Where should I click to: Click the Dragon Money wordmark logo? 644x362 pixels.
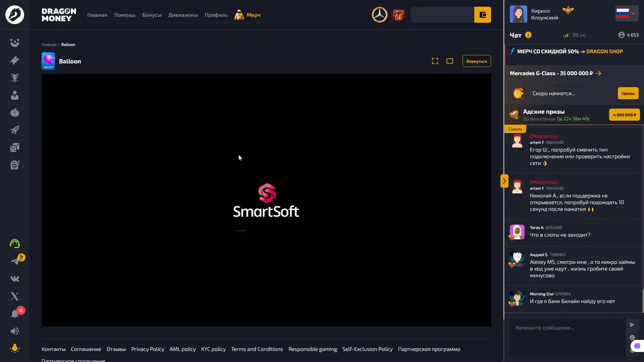click(59, 15)
